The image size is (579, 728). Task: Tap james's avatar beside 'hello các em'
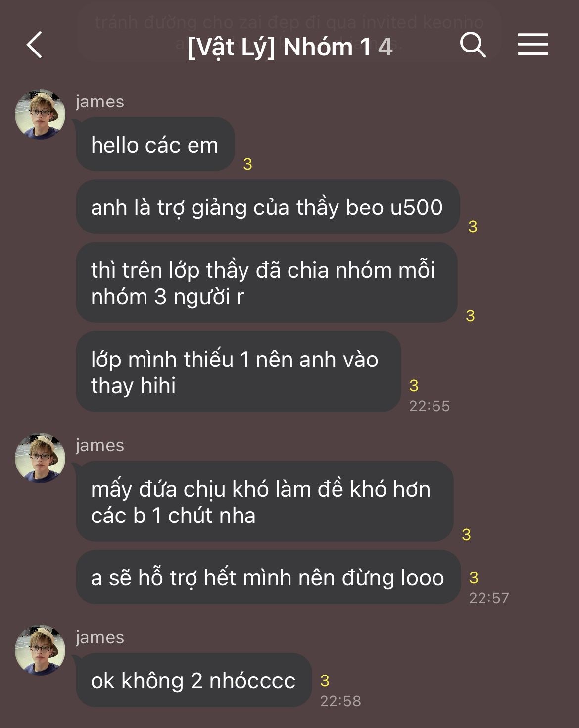(40, 114)
